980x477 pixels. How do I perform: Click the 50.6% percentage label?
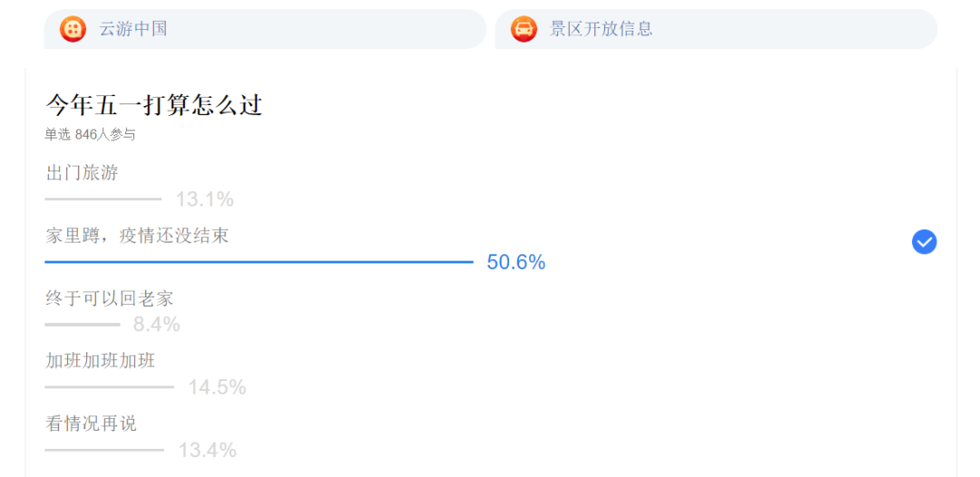point(516,263)
